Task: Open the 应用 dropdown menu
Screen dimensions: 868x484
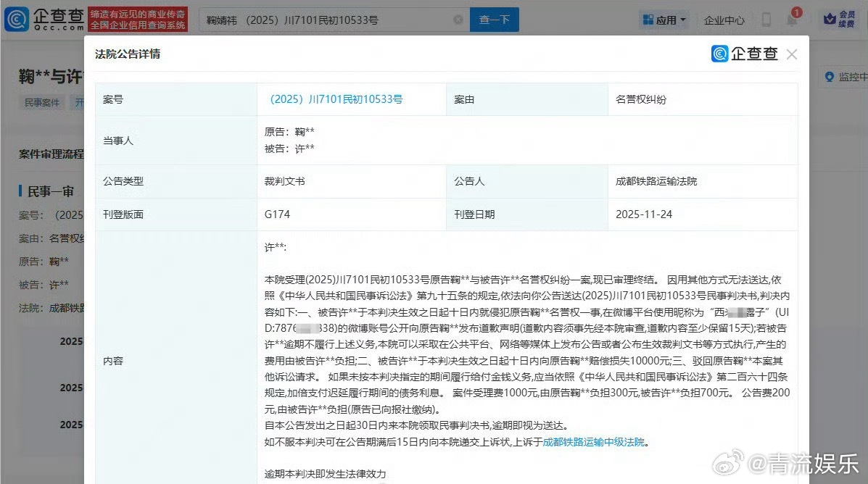Action: 664,20
